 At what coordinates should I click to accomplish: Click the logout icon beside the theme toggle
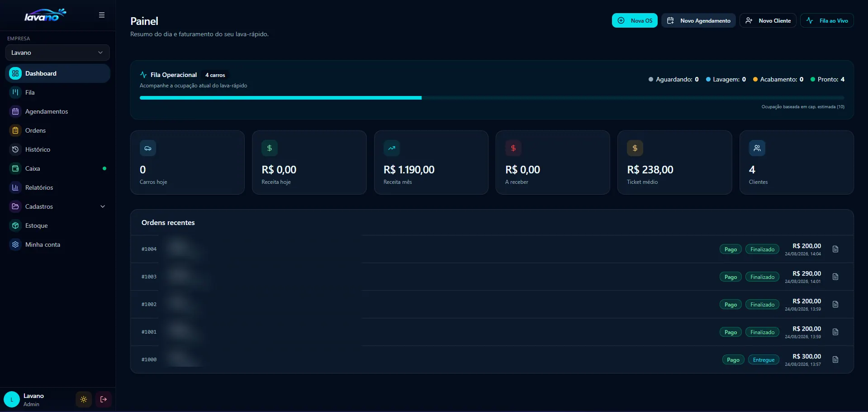104,399
